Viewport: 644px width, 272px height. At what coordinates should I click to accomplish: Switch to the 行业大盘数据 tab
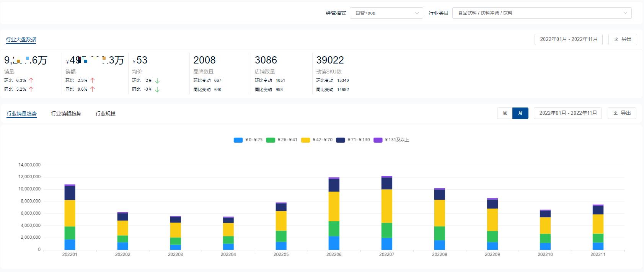click(x=21, y=39)
